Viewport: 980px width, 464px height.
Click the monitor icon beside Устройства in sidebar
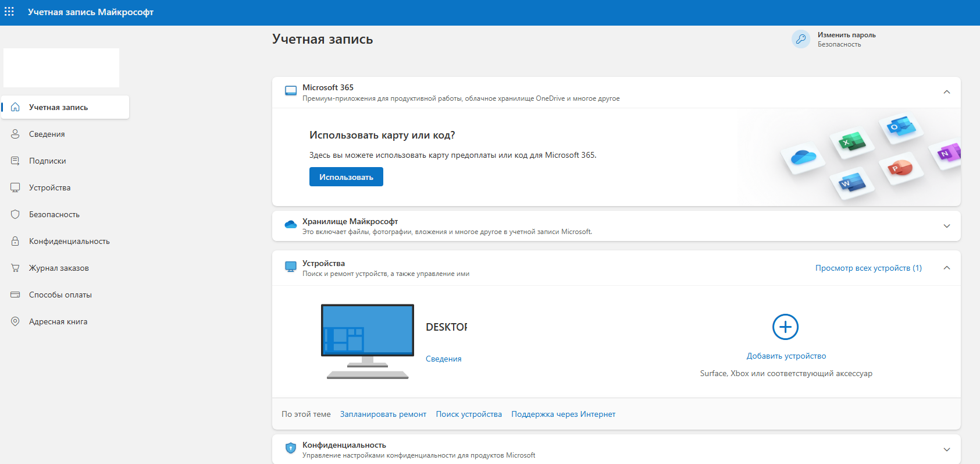pos(16,187)
